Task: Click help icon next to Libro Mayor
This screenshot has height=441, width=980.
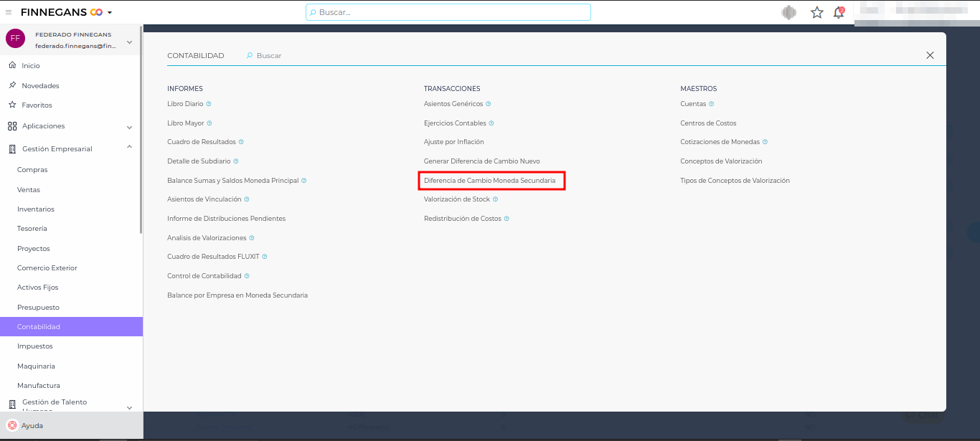Action: tap(209, 123)
